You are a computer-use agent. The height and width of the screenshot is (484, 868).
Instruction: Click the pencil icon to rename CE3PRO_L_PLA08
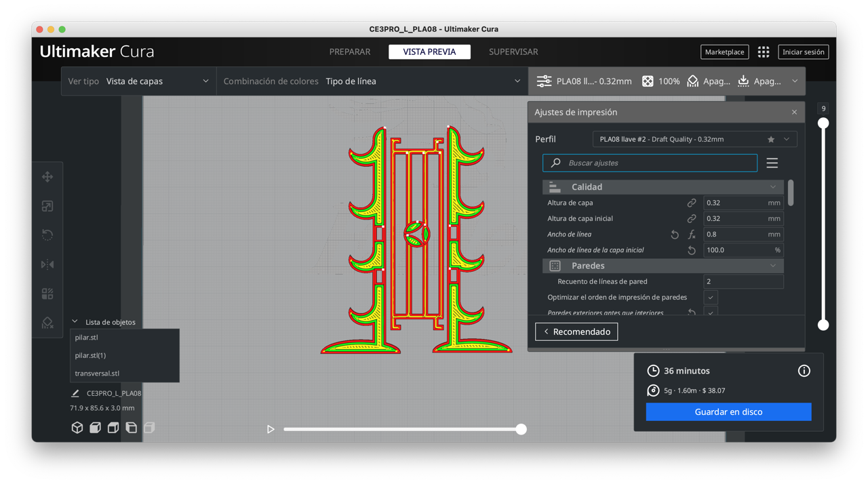75,393
